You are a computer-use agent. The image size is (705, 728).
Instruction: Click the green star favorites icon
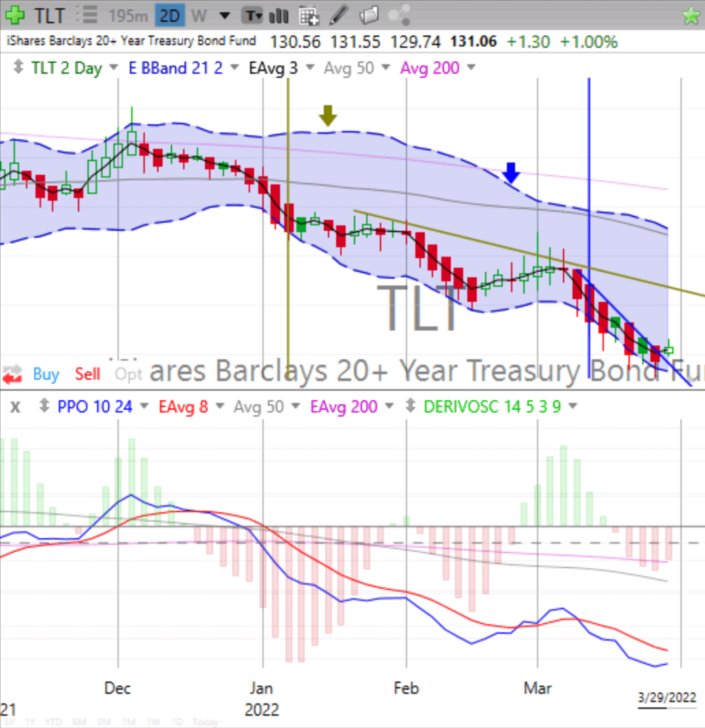(691, 15)
